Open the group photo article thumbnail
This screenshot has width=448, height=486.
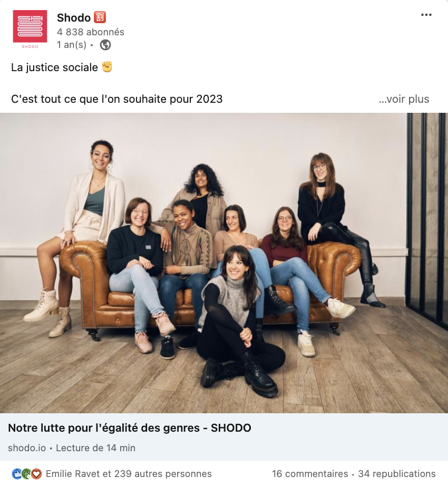(x=224, y=263)
